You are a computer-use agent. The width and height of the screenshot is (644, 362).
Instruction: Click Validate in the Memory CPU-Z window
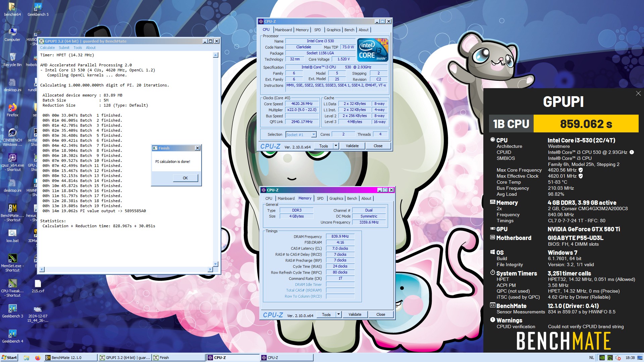(355, 314)
